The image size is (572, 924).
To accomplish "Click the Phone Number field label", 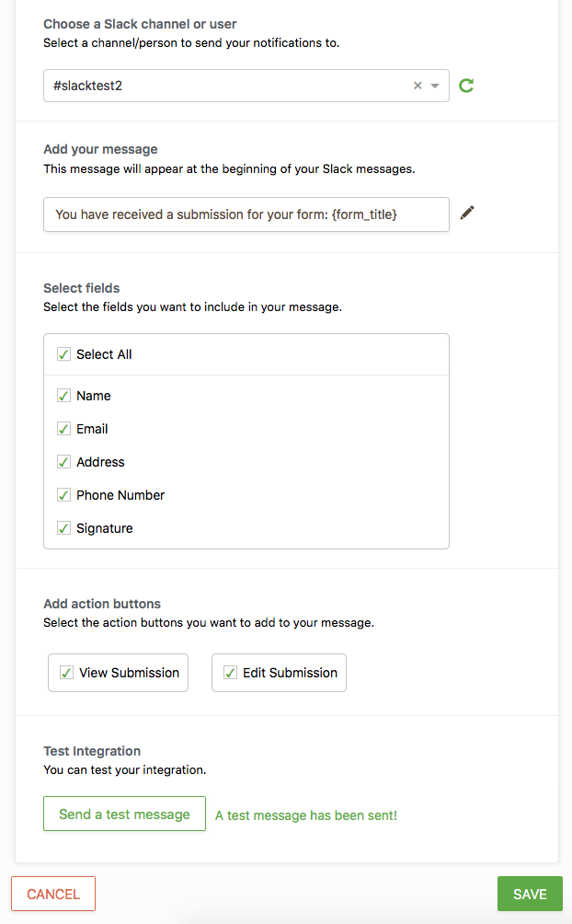I will tap(120, 495).
